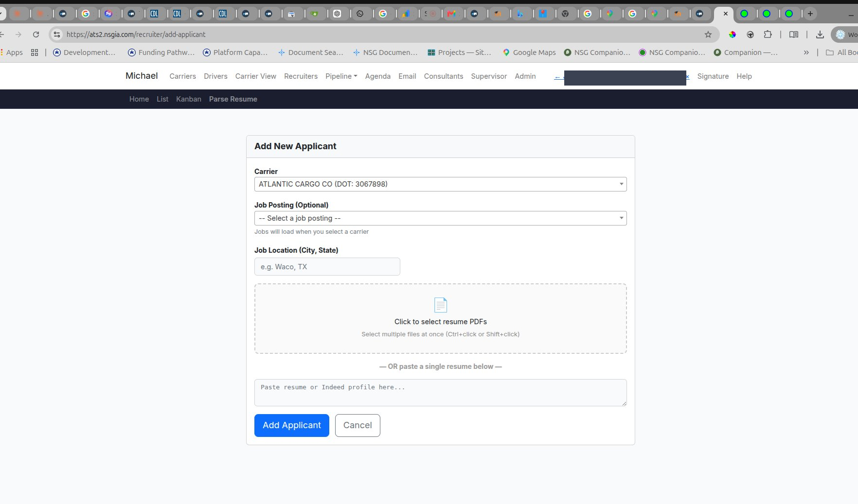Open the Development bookmark
858x504 pixels.
pos(84,52)
